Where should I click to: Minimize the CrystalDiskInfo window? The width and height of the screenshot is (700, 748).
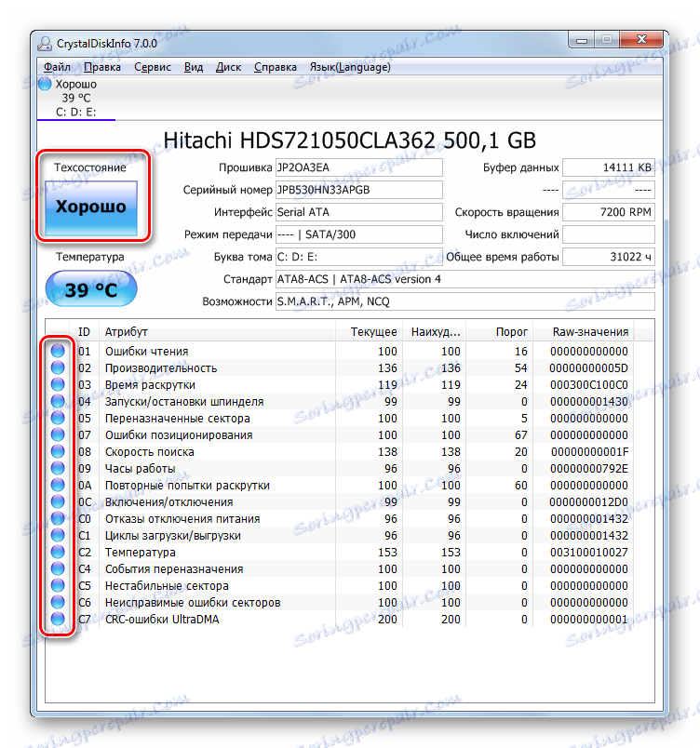[581, 40]
